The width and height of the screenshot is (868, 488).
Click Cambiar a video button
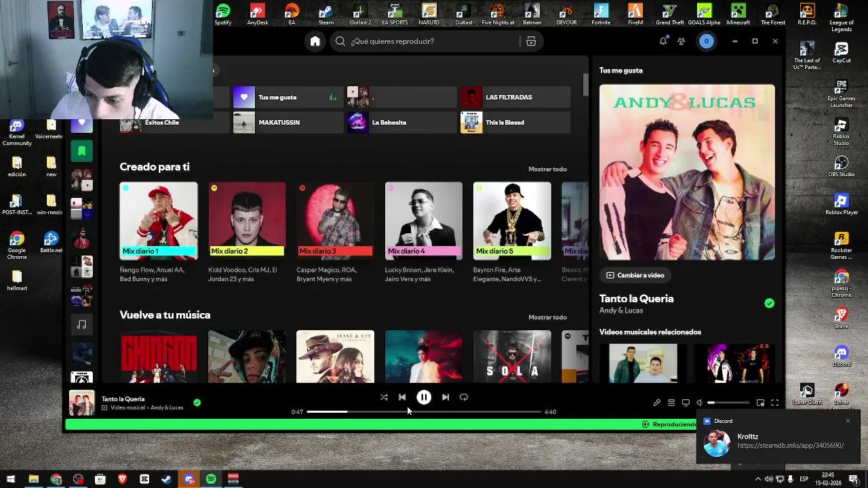[x=635, y=275]
